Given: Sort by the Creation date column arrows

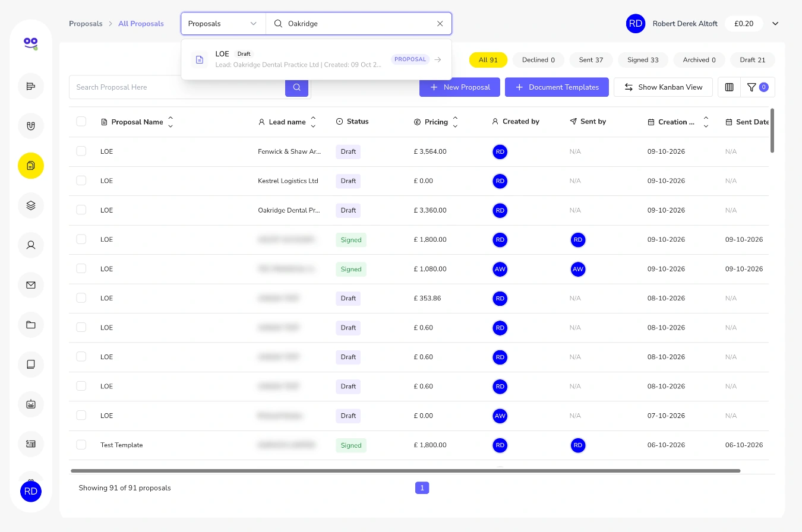Looking at the screenshot, I should [x=706, y=122].
